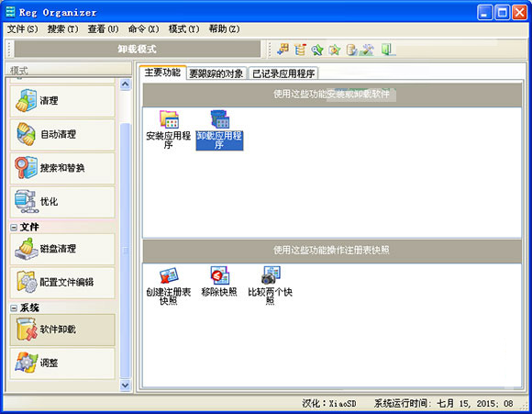Open the 模式(Y) menu
Viewport: 532px width, 414px height.
(x=183, y=29)
